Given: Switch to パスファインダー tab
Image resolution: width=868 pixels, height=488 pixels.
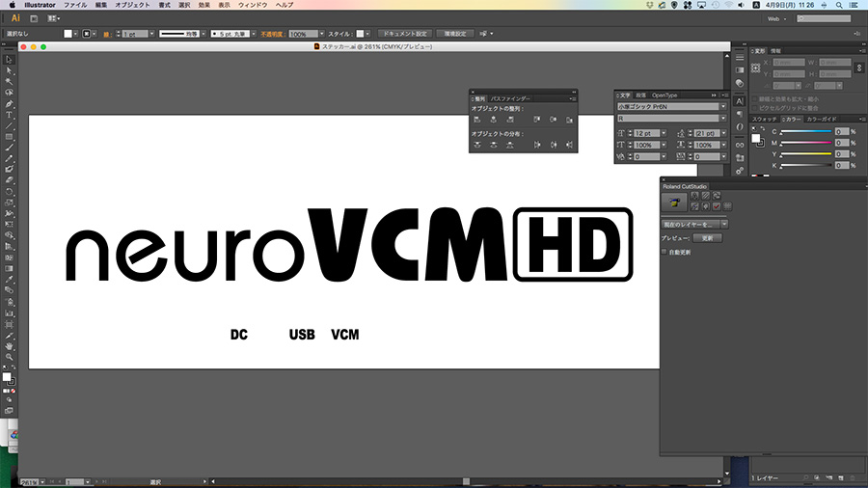Looking at the screenshot, I should (x=510, y=98).
